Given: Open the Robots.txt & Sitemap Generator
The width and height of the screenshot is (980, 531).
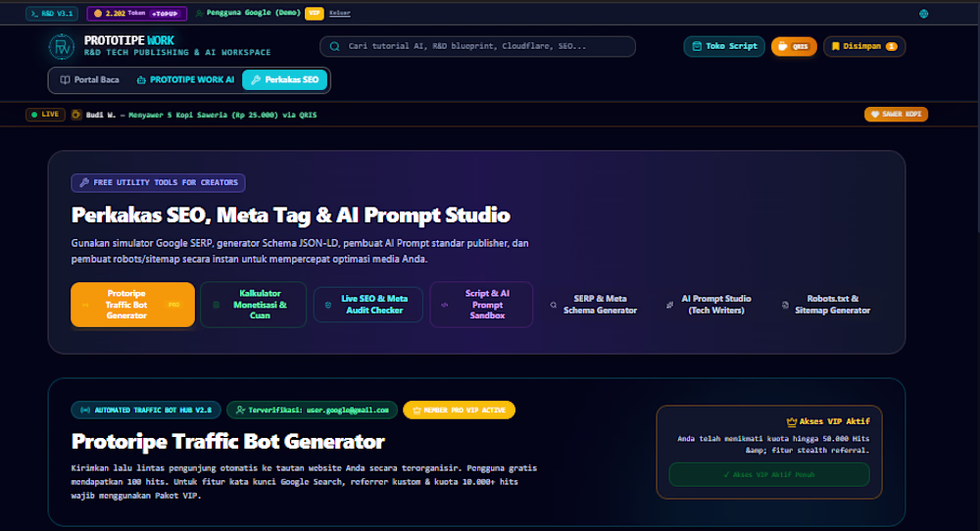Looking at the screenshot, I should click(x=827, y=305).
